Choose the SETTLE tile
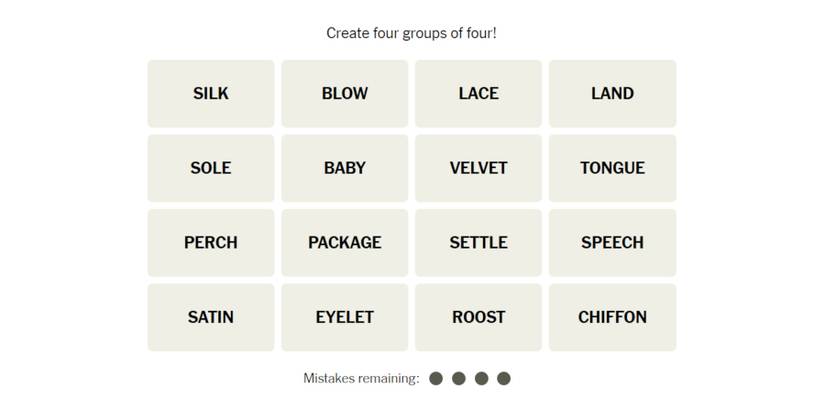Screen dimensions: 825x413 478,242
